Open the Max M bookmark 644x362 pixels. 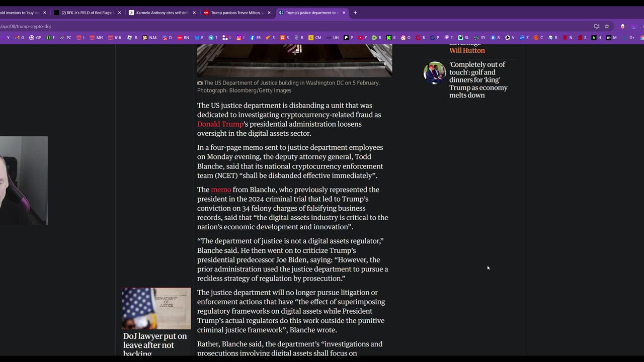click(611, 38)
